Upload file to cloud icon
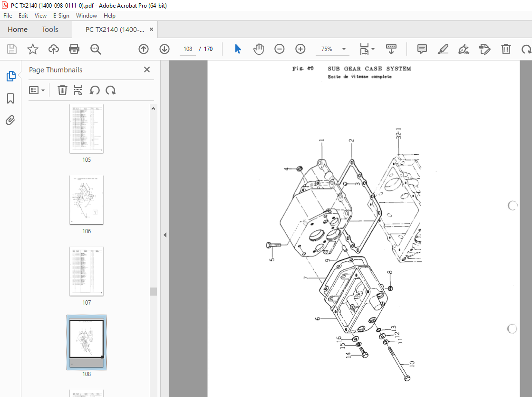532x397 pixels. pos(54,49)
